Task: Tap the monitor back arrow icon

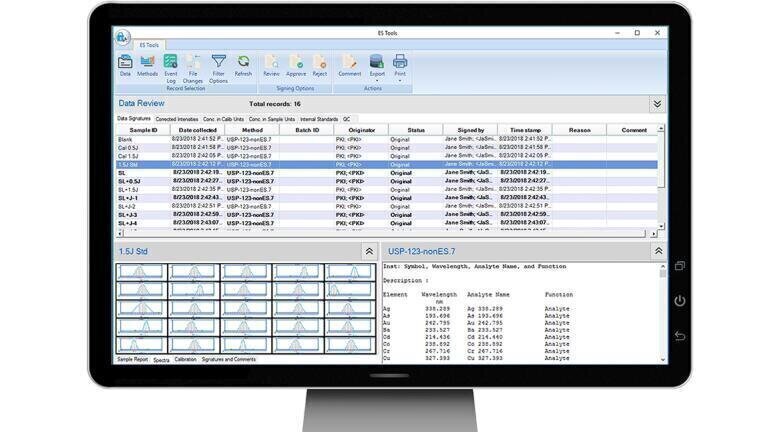Action: (x=680, y=336)
